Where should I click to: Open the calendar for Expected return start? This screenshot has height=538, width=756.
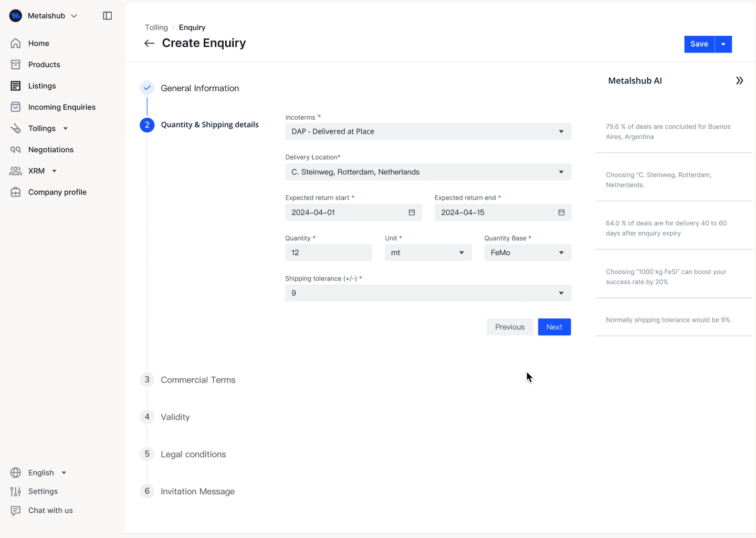click(x=412, y=212)
